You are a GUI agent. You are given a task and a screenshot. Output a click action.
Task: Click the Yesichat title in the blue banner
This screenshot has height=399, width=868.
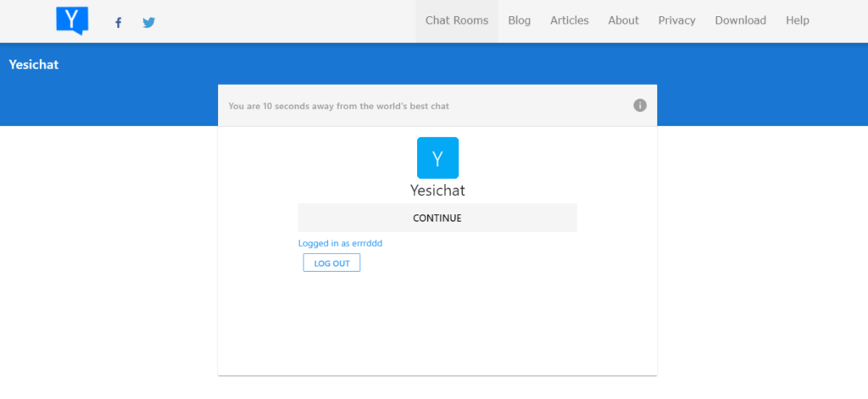click(34, 64)
